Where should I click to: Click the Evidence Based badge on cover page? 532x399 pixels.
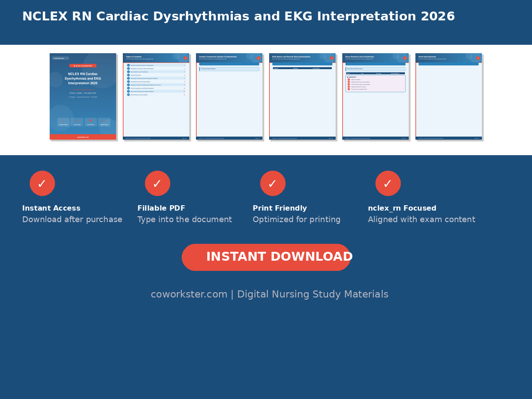click(63, 122)
